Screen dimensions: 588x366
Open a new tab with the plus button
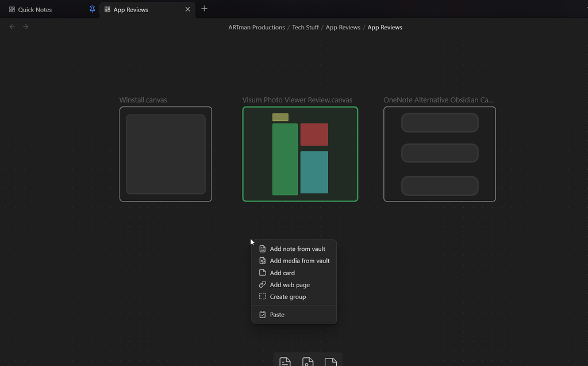tap(204, 9)
